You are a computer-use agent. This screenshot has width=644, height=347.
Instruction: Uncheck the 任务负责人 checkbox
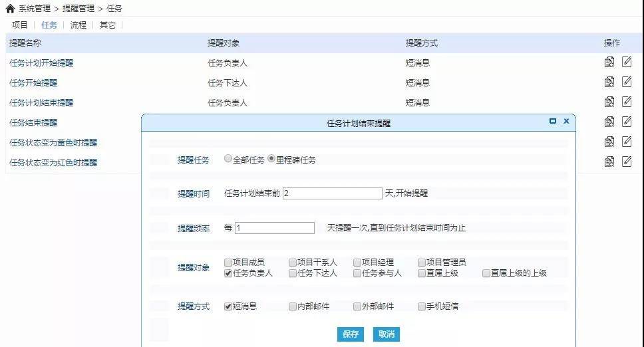[228, 273]
